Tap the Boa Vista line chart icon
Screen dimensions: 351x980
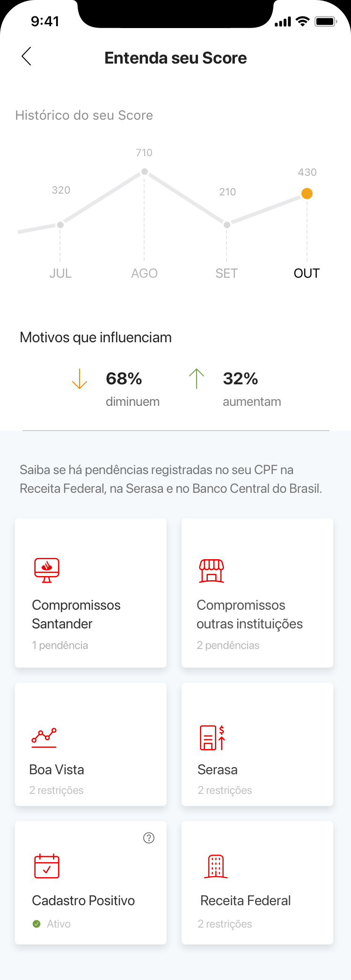point(44,737)
